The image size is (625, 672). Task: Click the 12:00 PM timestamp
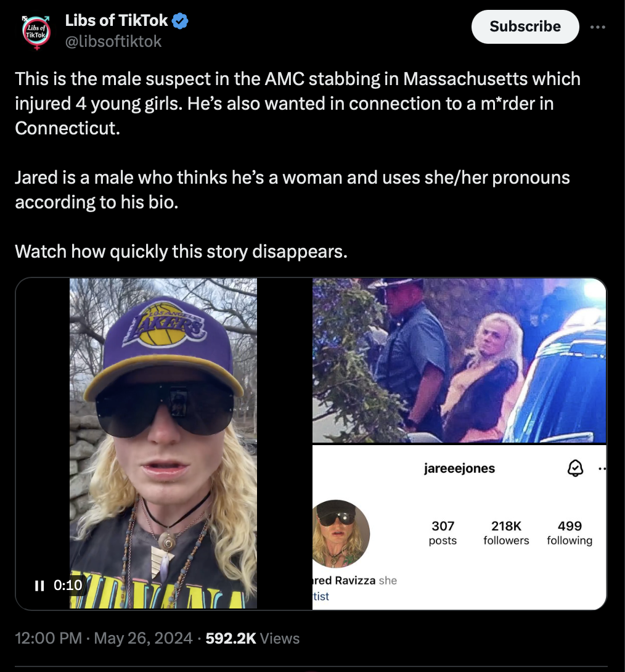pyautogui.click(x=49, y=638)
